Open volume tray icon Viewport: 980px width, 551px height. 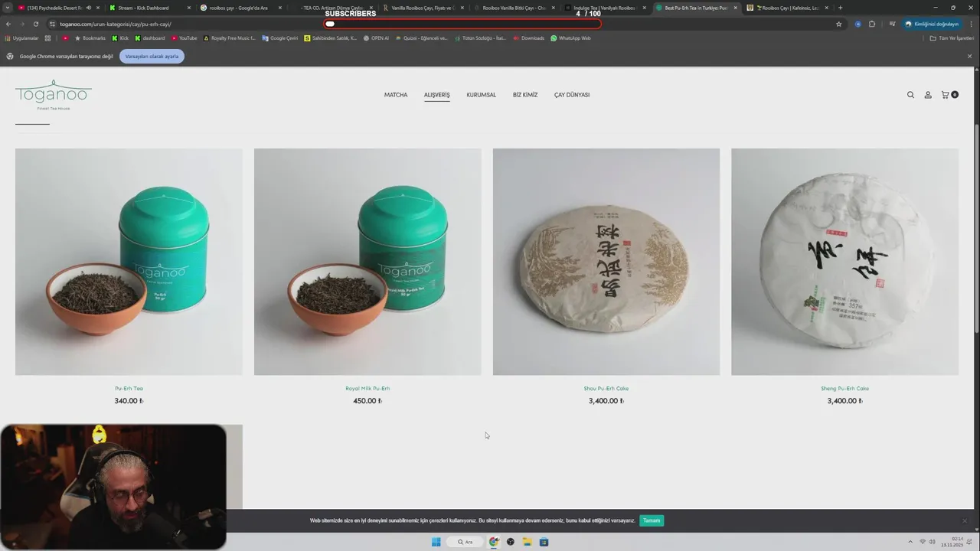933,542
